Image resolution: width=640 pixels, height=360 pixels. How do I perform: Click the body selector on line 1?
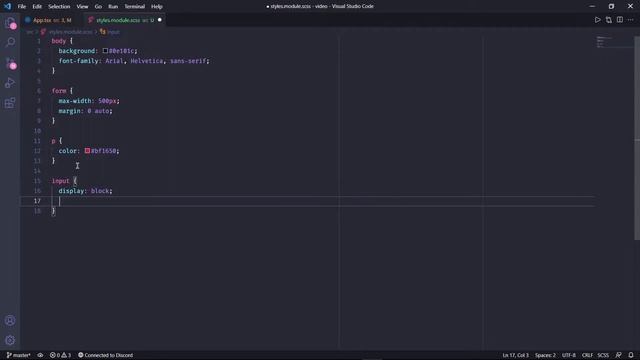pyautogui.click(x=58, y=41)
